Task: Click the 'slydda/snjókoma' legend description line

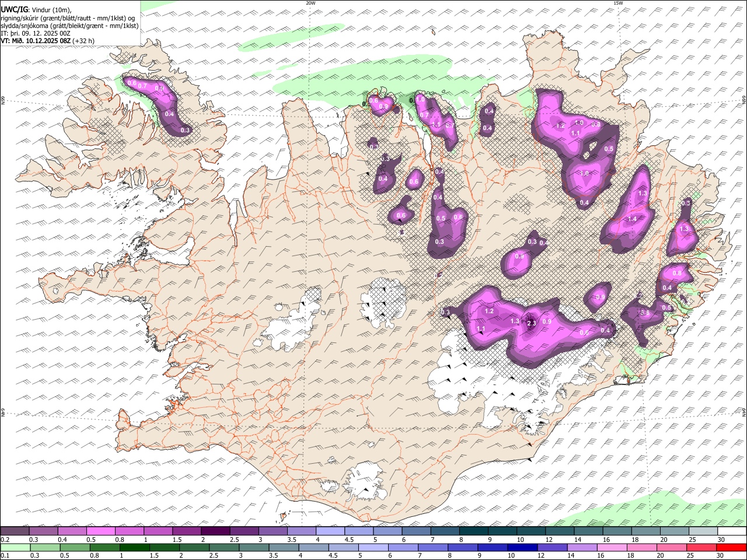Action: click(x=69, y=26)
